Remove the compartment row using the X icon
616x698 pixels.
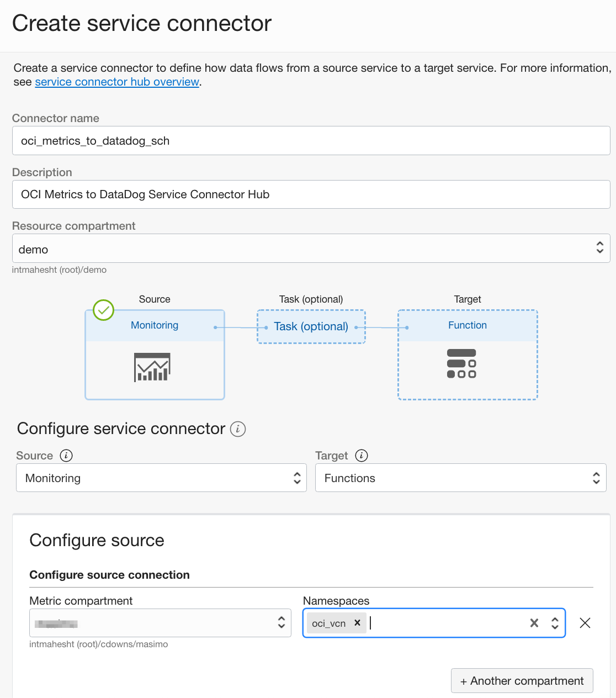coord(585,623)
